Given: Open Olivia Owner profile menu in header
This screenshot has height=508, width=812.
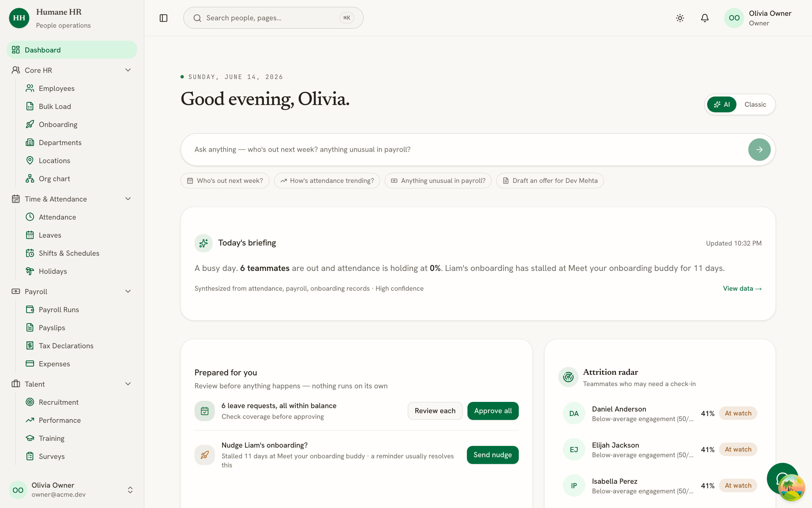Looking at the screenshot, I should [758, 18].
